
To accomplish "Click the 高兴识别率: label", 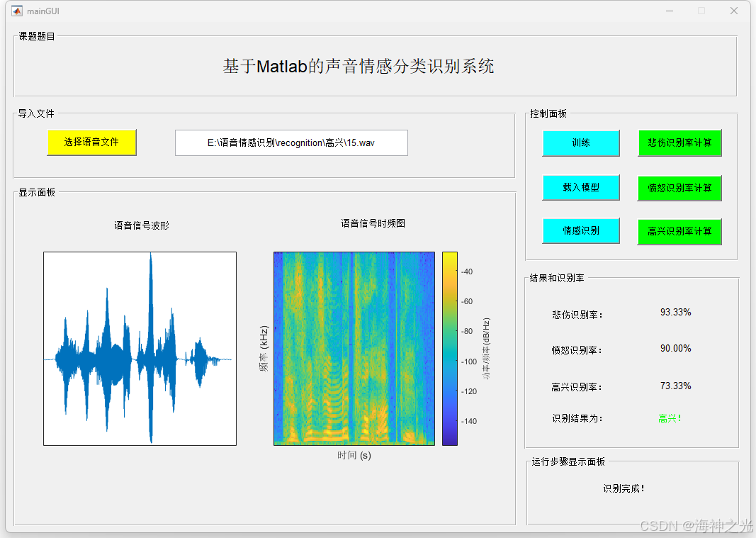I will pyautogui.click(x=577, y=387).
